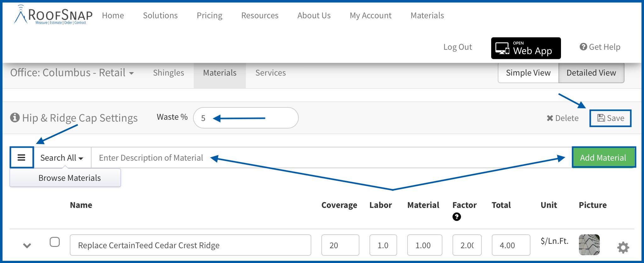644x263 pixels.
Task: Click the Factor help question mark icon
Action: click(x=457, y=217)
